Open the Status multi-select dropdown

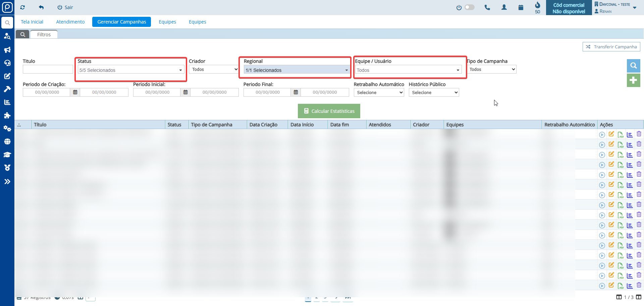pyautogui.click(x=131, y=70)
